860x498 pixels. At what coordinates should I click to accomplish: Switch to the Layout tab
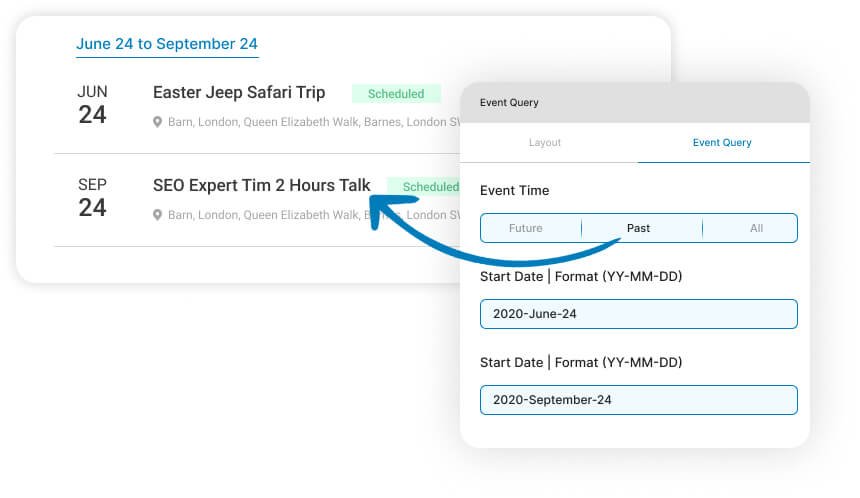[x=545, y=143]
